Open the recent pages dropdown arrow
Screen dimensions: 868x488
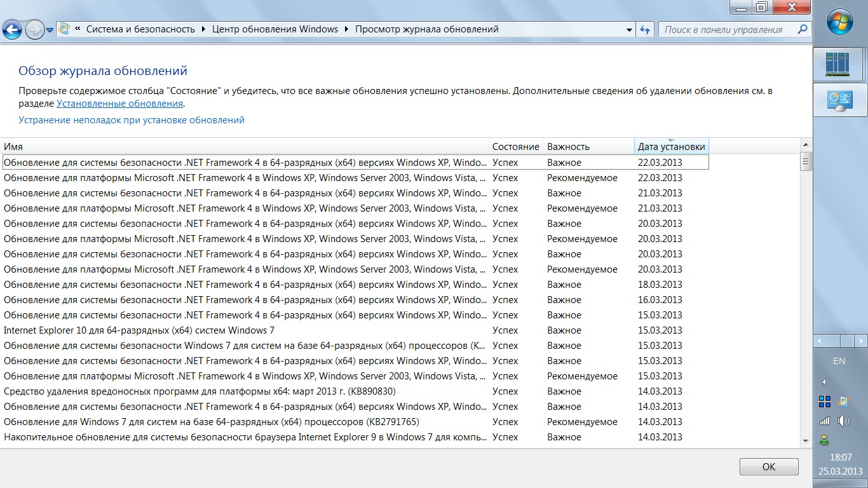pos(50,30)
